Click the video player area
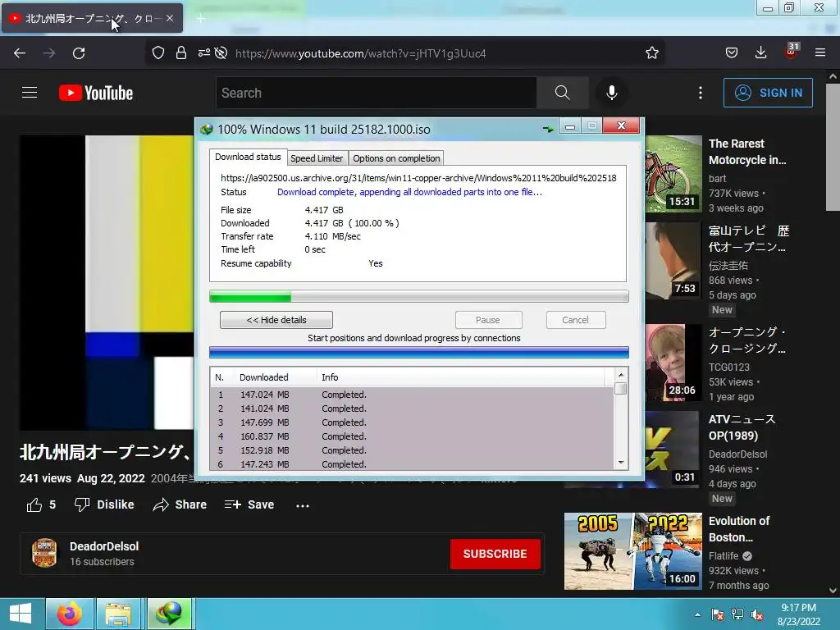Screen dimensions: 840x630 pos(107,282)
